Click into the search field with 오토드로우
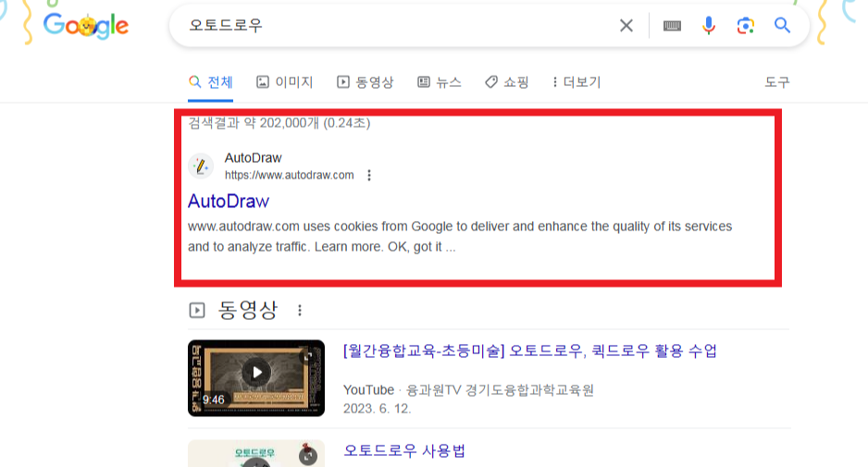Screen dimensions: 868x467 [399, 26]
